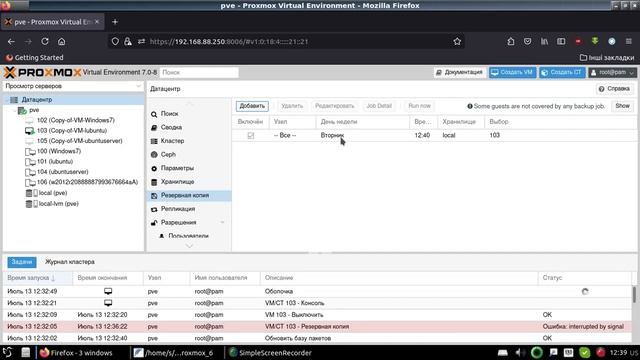Viewport: 640px width, 360px height.
Task: Open the Хранилище menu item
Action: pyautogui.click(x=189, y=182)
